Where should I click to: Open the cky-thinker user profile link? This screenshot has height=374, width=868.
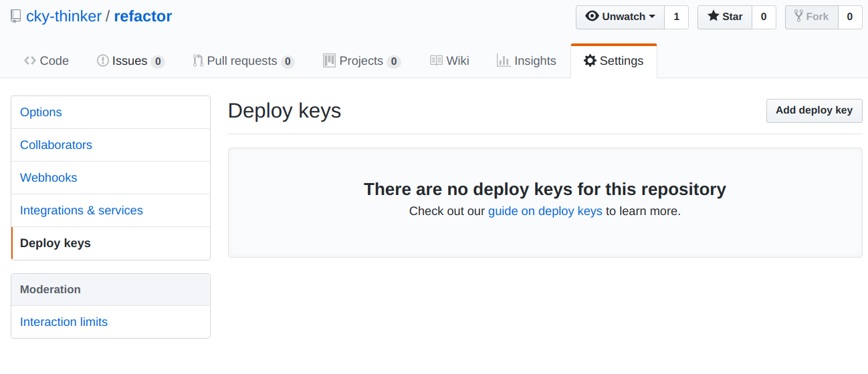pos(64,17)
